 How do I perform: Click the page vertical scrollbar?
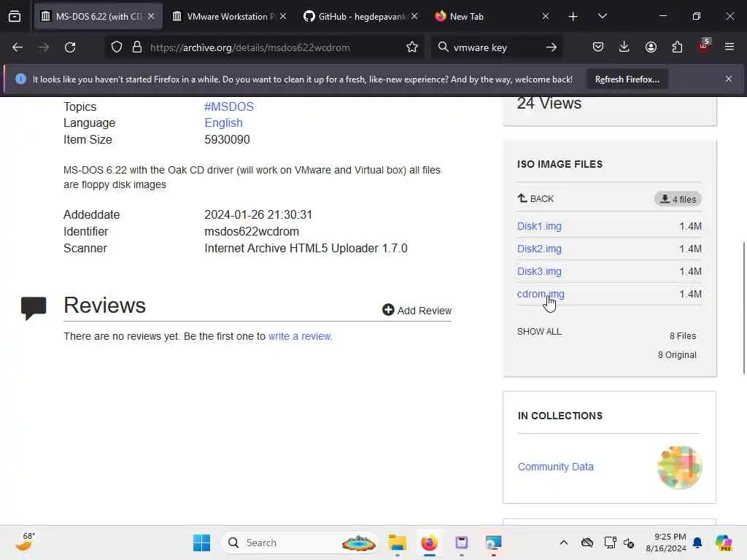[743, 308]
